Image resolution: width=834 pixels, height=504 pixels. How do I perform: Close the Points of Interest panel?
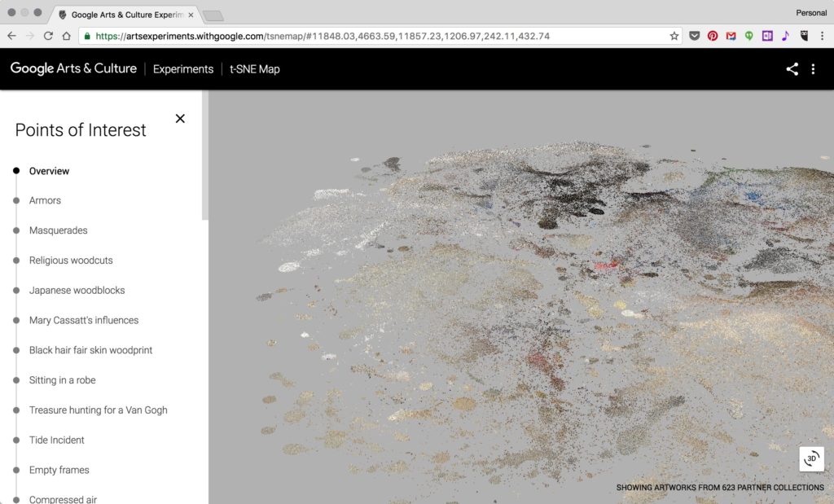180,119
